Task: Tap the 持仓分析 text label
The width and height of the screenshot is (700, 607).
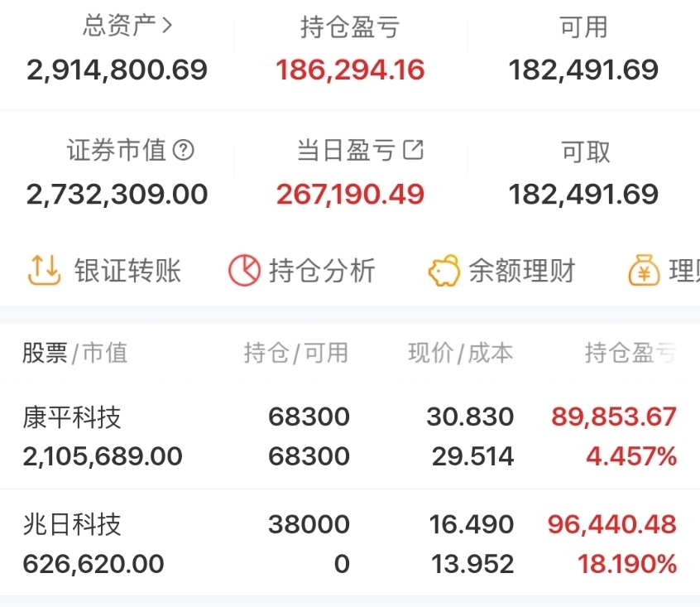Action: (322, 270)
